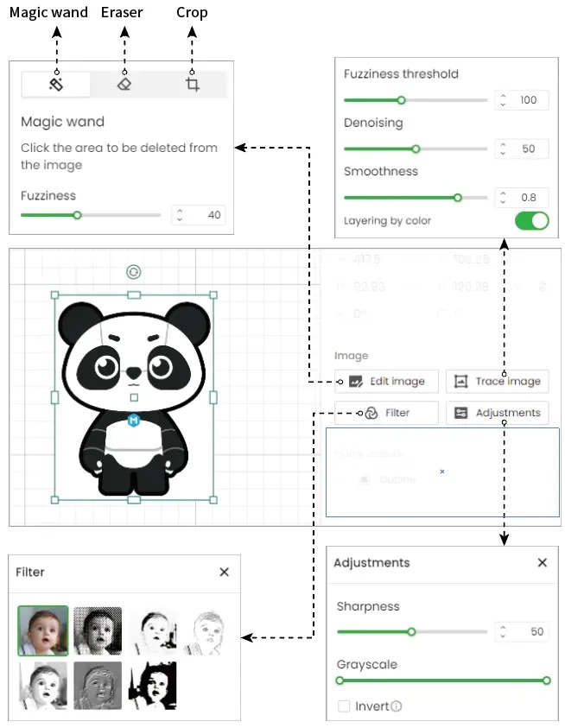The width and height of the screenshot is (565, 728).
Task: Toggle Layering by color switch
Action: (531, 221)
